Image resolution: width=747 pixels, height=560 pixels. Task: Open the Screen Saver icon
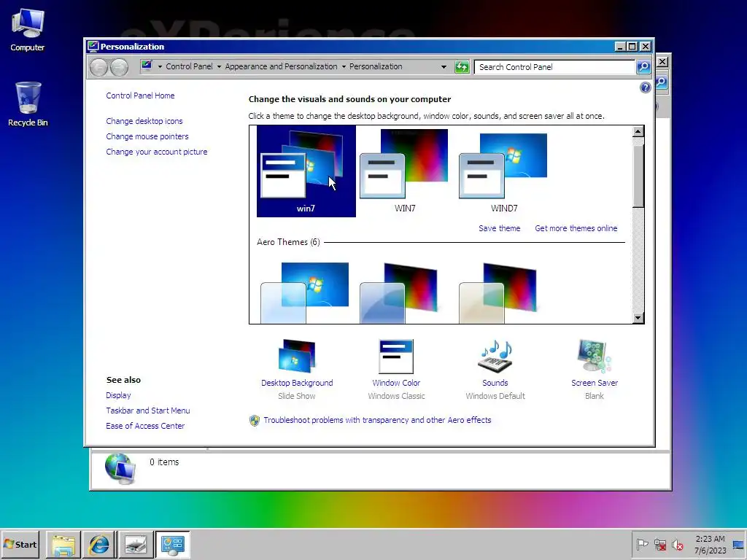594,356
